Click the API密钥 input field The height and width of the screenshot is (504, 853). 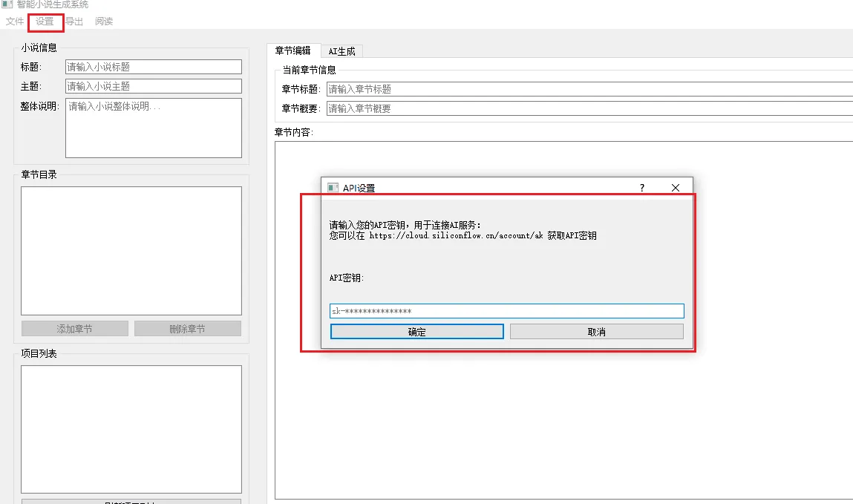[x=507, y=310]
